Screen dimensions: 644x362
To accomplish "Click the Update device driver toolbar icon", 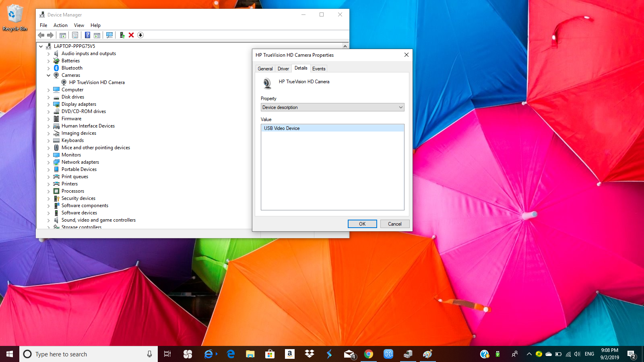I will (122, 35).
